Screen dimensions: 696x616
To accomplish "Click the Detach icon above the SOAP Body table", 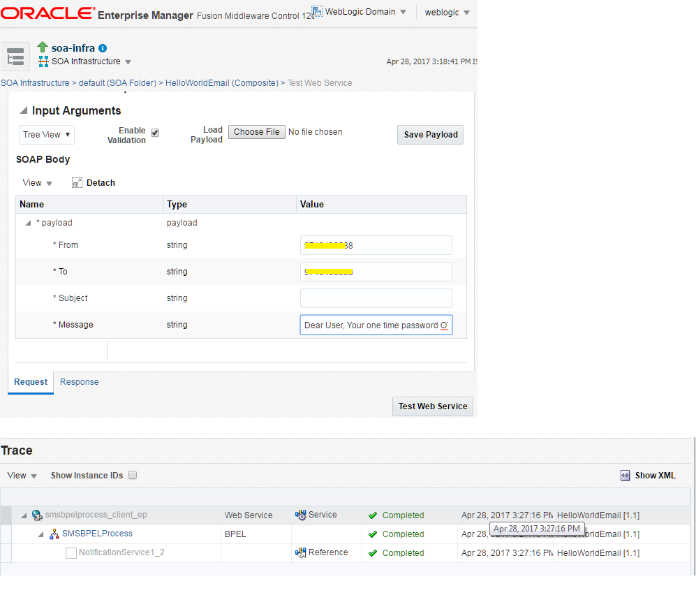I will [77, 182].
